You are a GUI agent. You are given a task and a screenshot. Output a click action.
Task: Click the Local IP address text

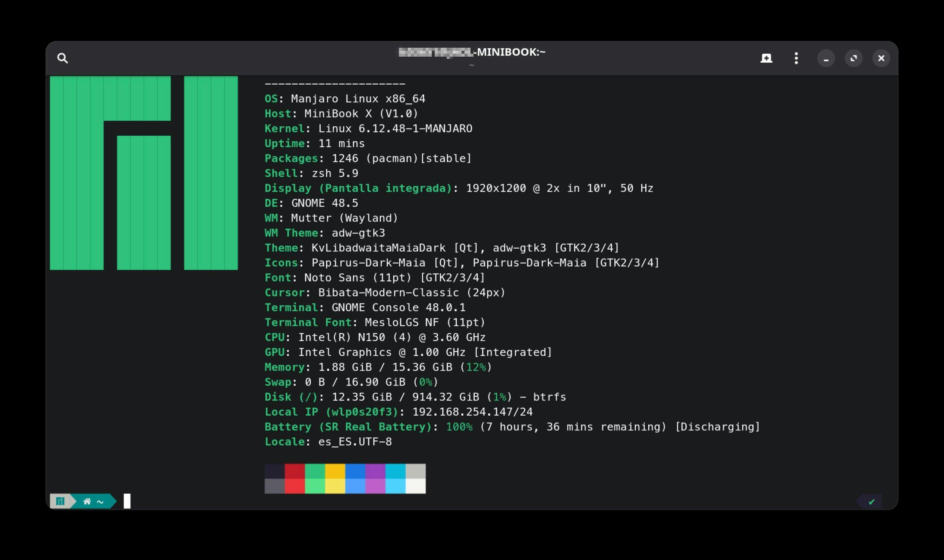[x=472, y=412]
